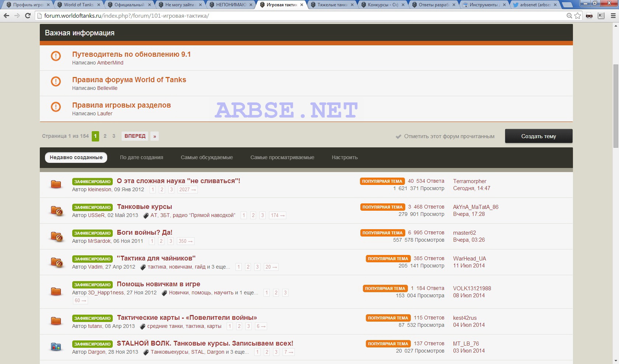
Task: Bookmark the page using the star icon
Action: tap(578, 16)
